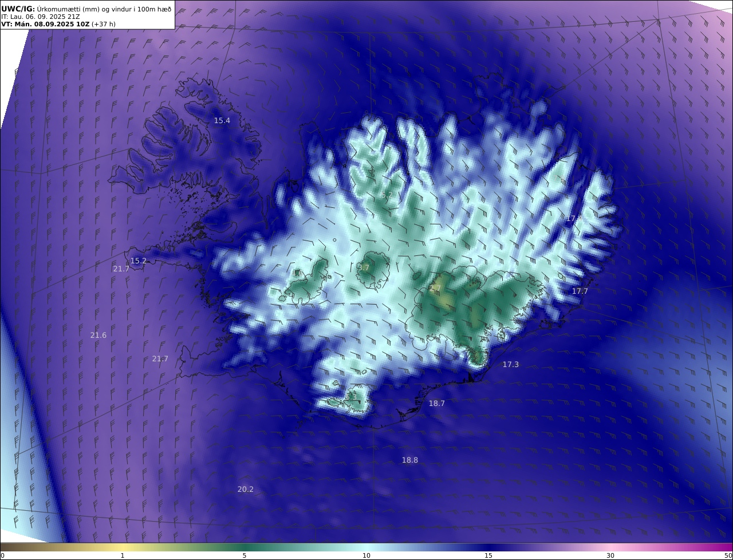Screen dimensions: 733x560
Task: Click the 0 tick on color scale
Action: tap(2, 555)
